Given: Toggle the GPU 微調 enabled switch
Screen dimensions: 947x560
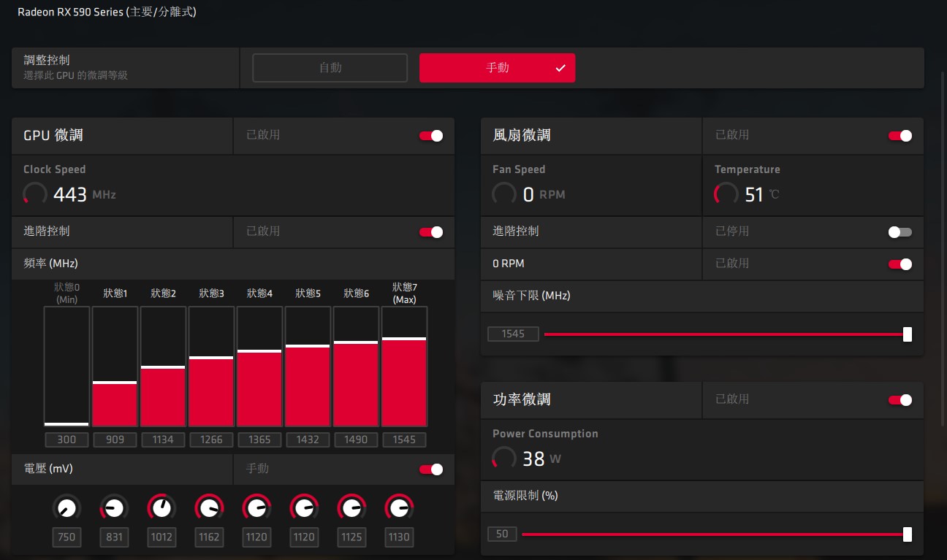Looking at the screenshot, I should point(431,136).
